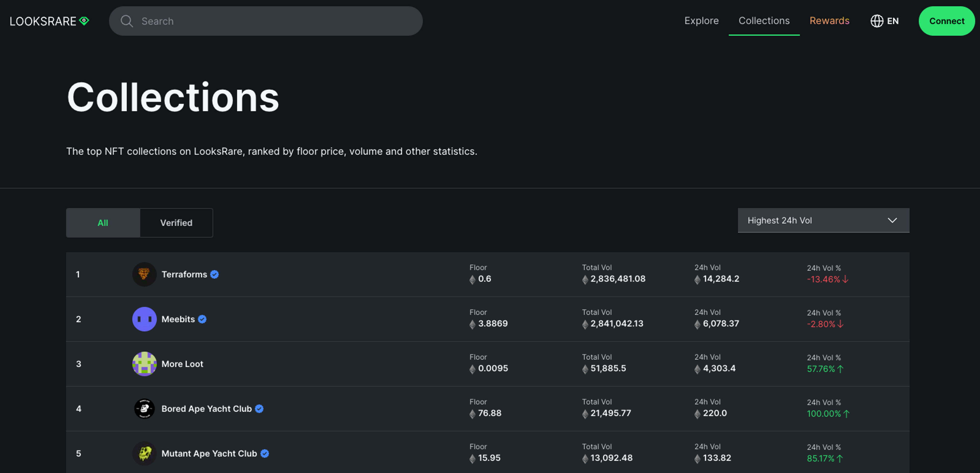Click total volume 13,092.48
Screen dimensions: 980x473
[x=611, y=458]
